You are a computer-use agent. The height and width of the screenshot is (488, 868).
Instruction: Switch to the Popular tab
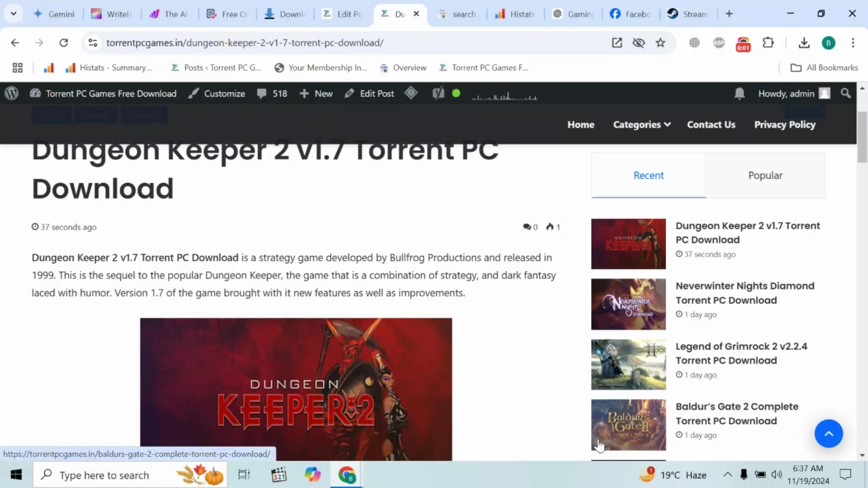[765, 175]
